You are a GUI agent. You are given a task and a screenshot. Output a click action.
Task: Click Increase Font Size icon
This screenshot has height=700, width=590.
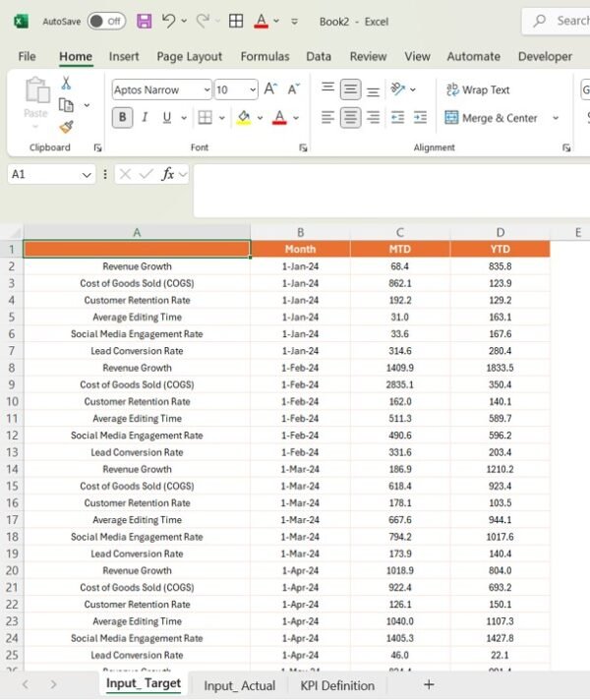point(270,89)
